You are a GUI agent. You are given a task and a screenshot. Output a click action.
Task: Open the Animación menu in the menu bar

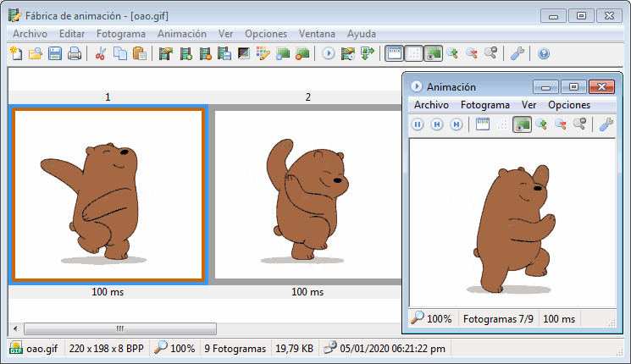click(x=182, y=34)
